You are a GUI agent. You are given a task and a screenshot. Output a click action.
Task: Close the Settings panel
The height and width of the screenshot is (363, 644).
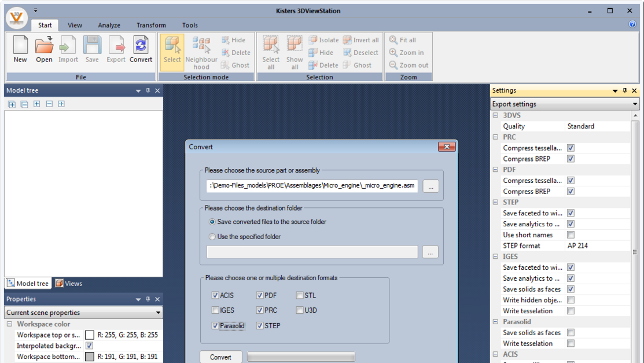point(634,90)
